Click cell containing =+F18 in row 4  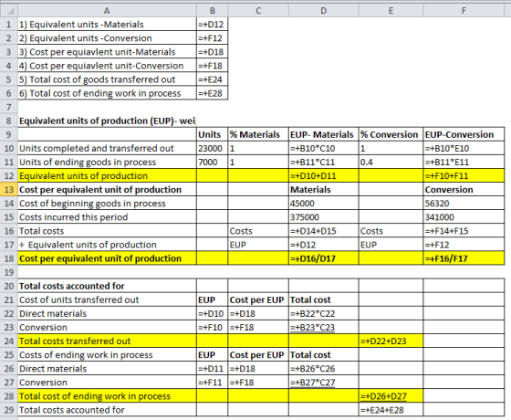coord(212,66)
